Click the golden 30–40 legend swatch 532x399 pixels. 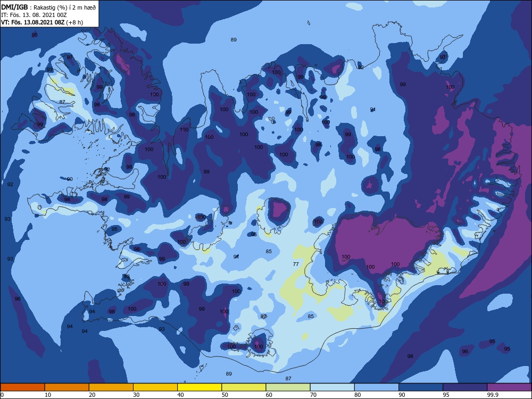155,387
